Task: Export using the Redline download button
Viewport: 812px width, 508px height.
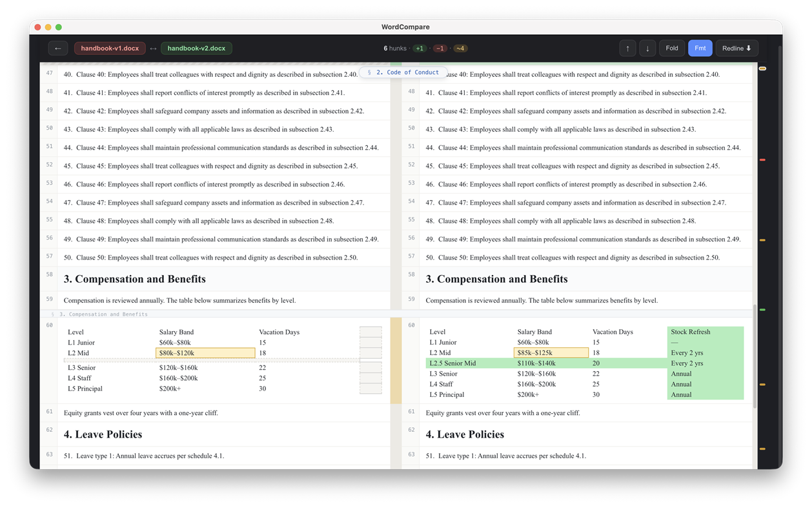Action: [x=736, y=48]
